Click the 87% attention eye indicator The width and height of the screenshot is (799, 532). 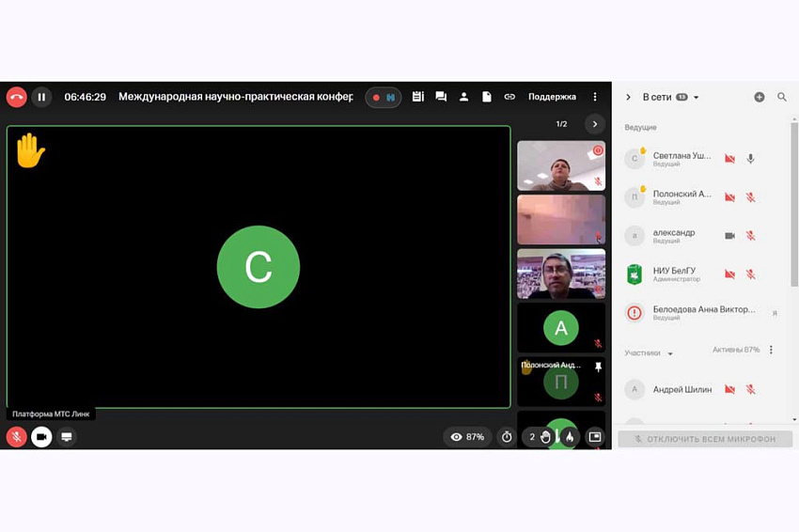[x=467, y=437]
